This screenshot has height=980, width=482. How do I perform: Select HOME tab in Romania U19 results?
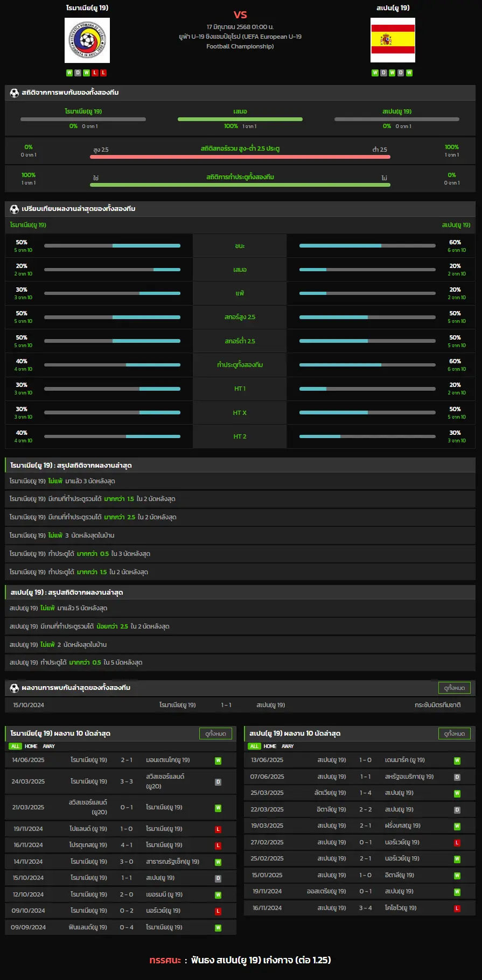click(31, 746)
